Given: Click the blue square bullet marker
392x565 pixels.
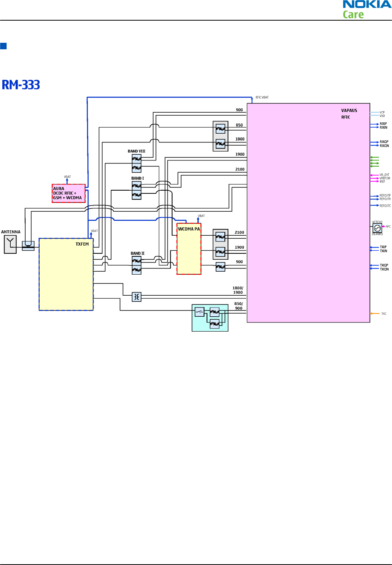Looking at the screenshot, I should (x=3, y=46).
